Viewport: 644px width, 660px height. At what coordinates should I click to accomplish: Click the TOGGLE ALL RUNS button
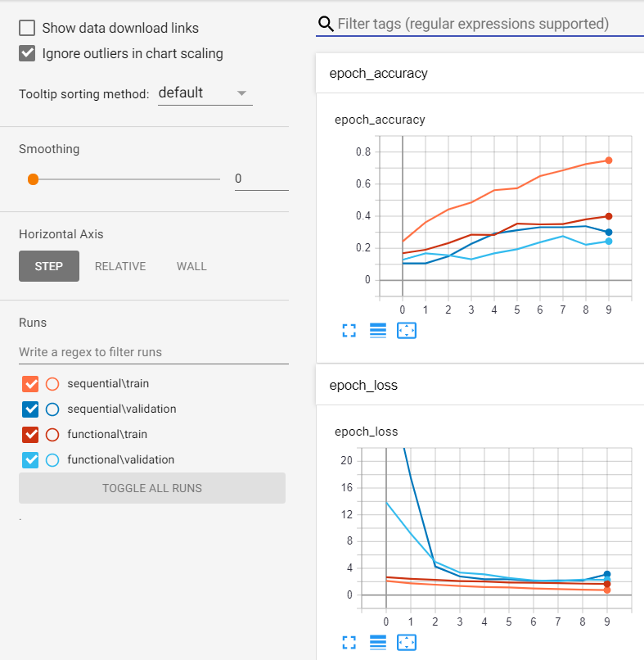tap(151, 488)
